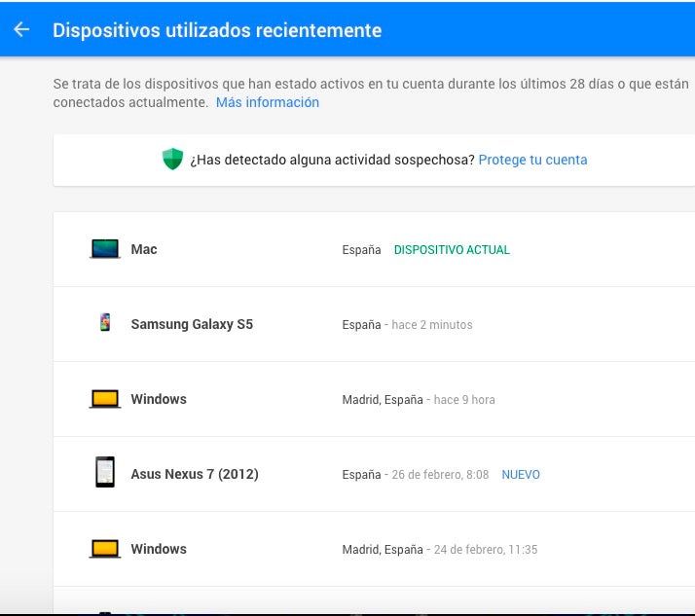The image size is (695, 616).
Task: Click the Dispositivos utilizados recientemente title
Action: click(217, 30)
